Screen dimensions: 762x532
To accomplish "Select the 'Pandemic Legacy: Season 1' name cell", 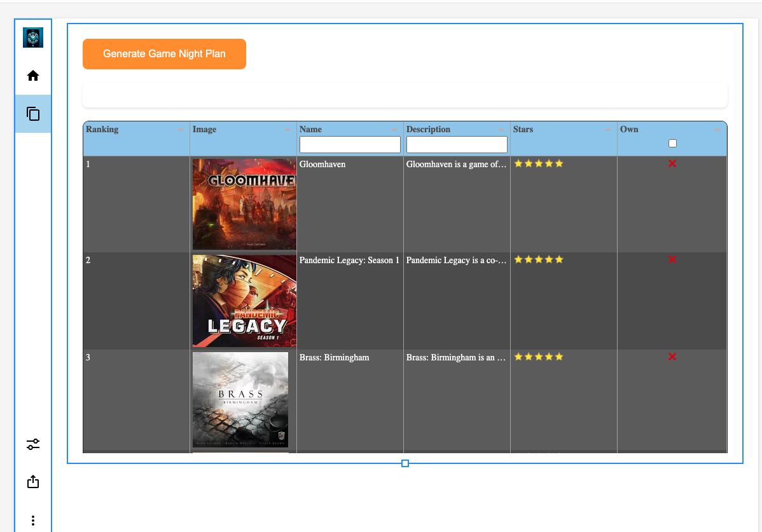I will click(x=350, y=301).
